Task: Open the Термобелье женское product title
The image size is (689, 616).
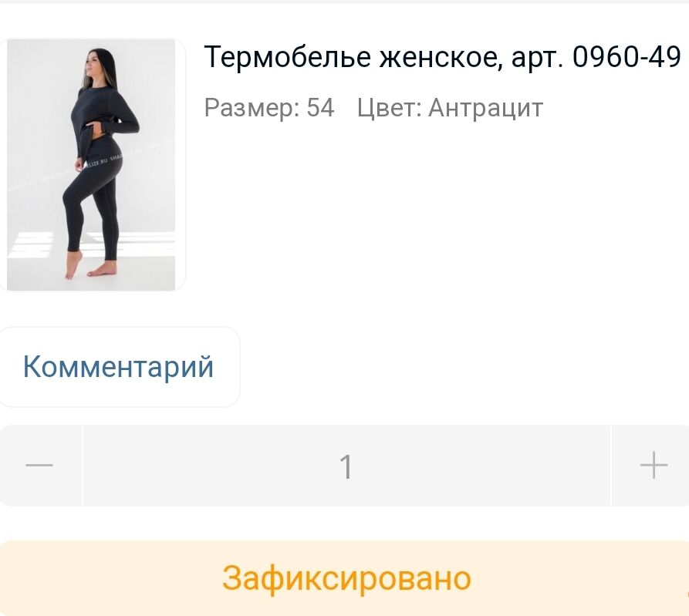Action: pyautogui.click(x=443, y=57)
